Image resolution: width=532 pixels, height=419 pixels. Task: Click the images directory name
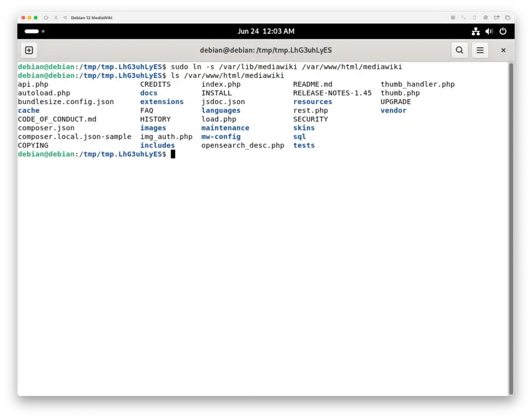tap(153, 128)
